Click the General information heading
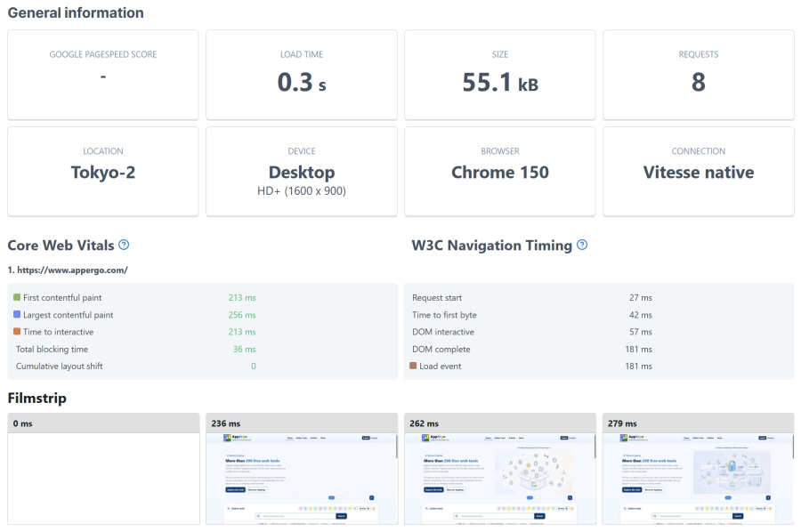 [x=76, y=12]
